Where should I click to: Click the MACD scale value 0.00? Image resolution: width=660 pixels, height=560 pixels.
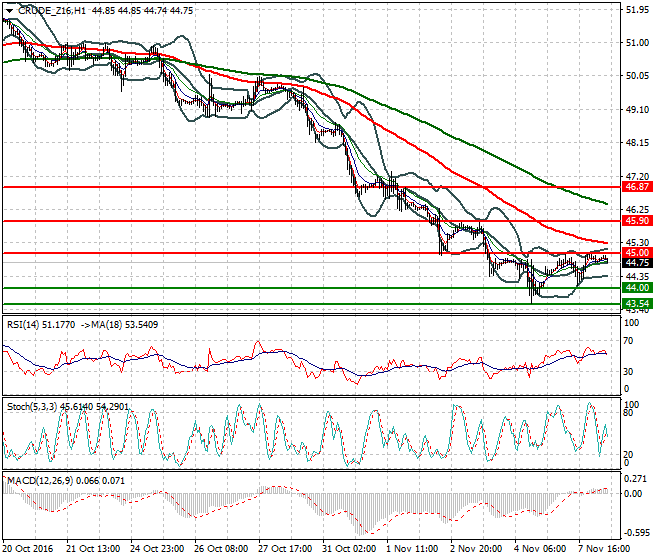(x=633, y=493)
